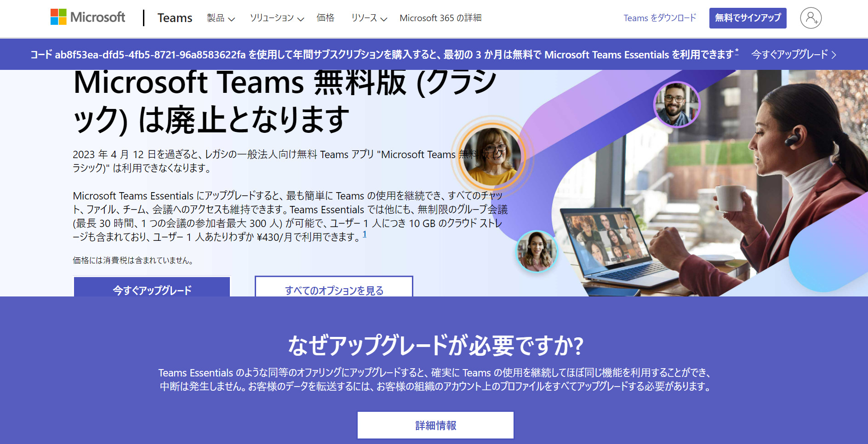The width and height of the screenshot is (868, 444).
Task: Open Microsoft 365 の詳細 navigation item
Action: [440, 18]
